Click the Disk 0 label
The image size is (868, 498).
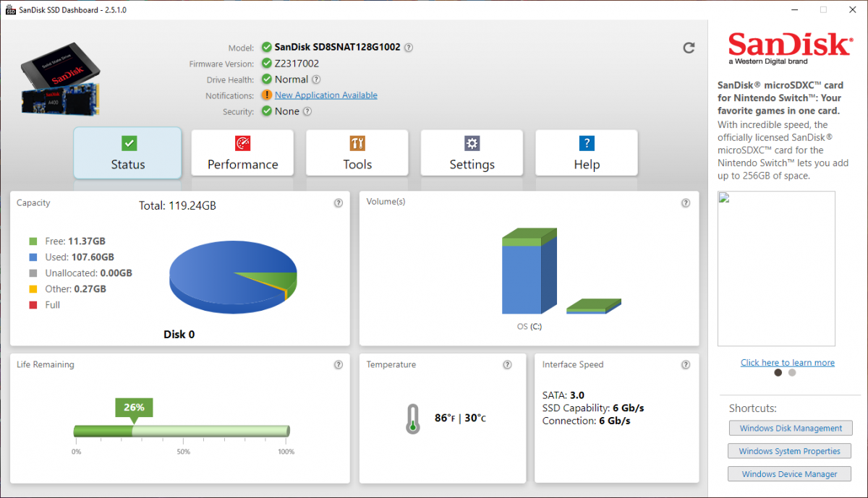coord(179,335)
